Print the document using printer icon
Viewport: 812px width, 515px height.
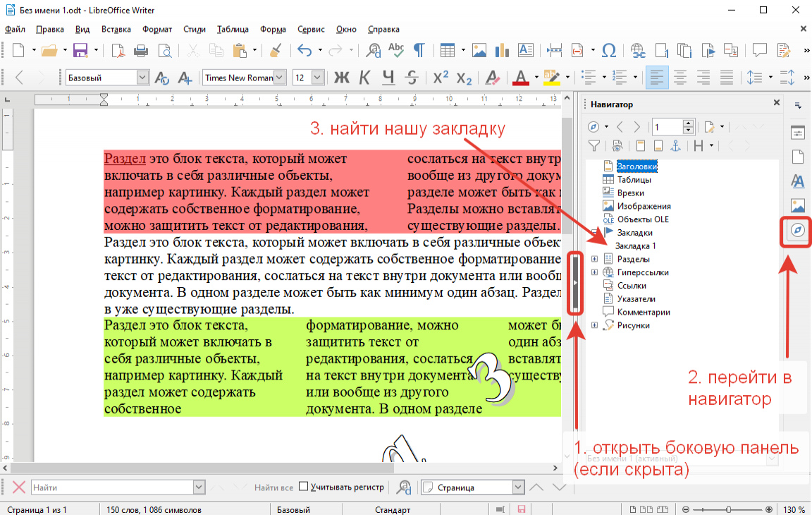pyautogui.click(x=141, y=50)
